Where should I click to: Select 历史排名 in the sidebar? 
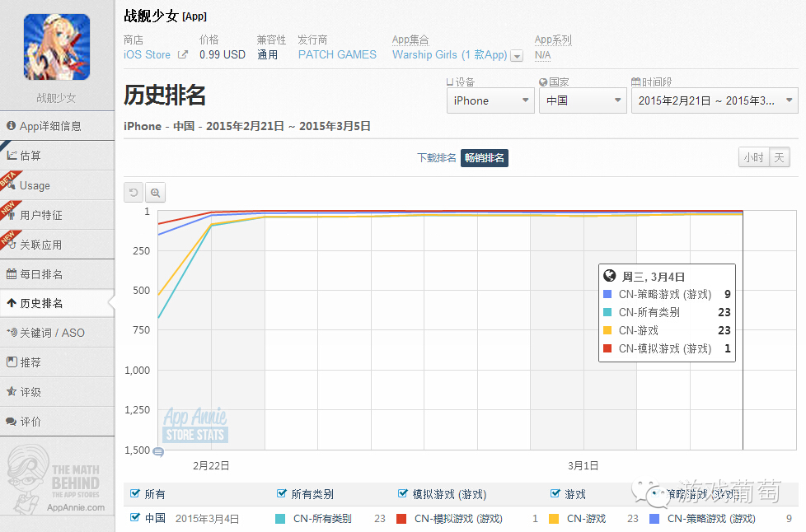tap(57, 304)
